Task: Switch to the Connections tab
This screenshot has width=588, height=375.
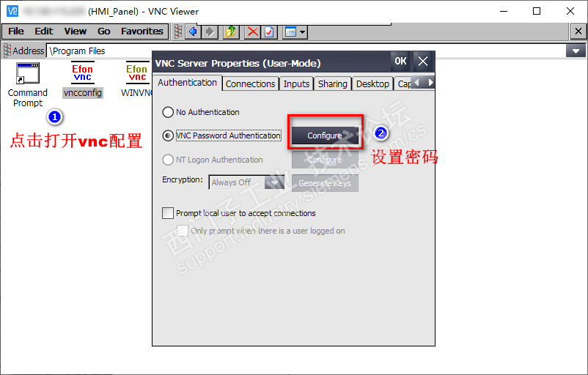Action: pos(250,84)
